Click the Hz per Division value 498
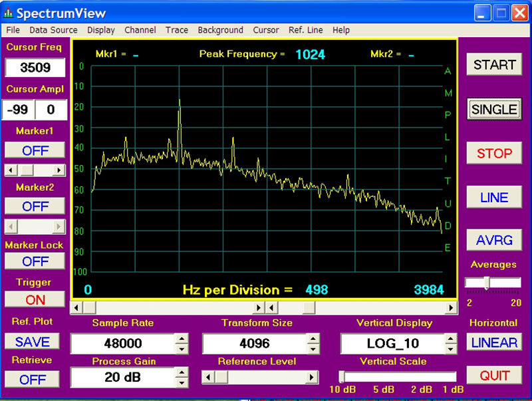Screen dimensions: 532x401 (x=317, y=290)
